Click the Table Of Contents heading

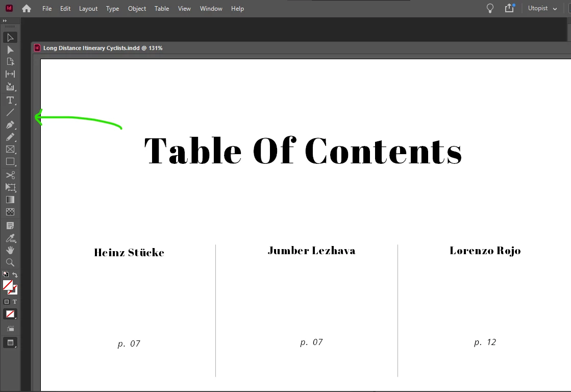[303, 151]
